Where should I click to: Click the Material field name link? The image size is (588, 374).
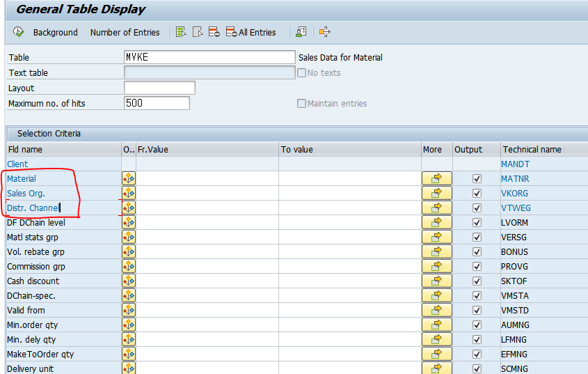[22, 179]
